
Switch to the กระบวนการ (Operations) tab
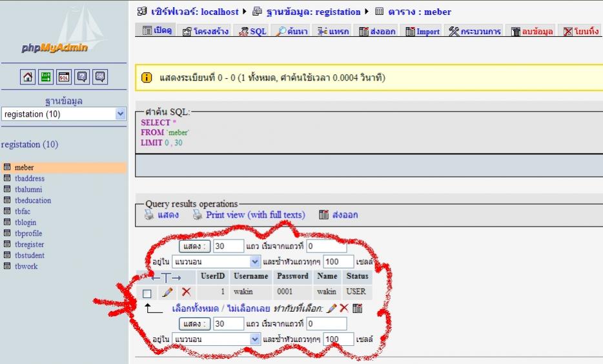pos(475,31)
